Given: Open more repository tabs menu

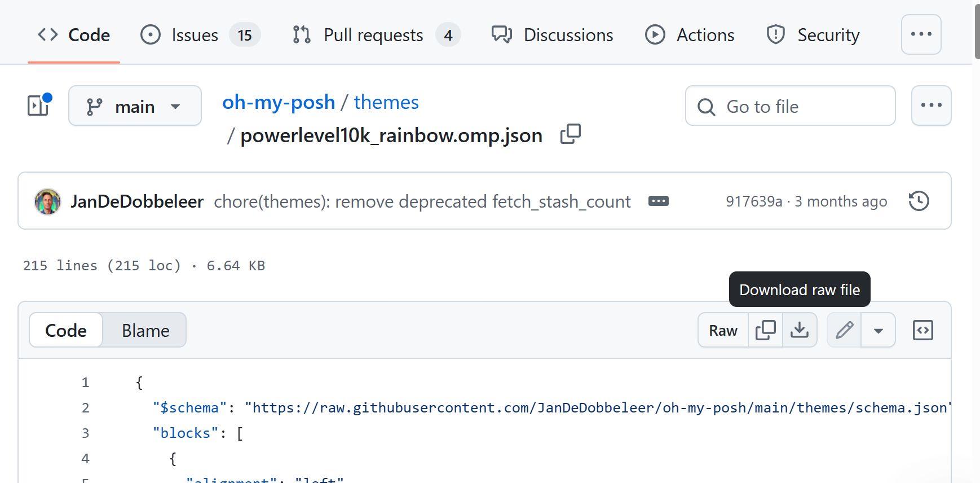Looking at the screenshot, I should click(921, 34).
